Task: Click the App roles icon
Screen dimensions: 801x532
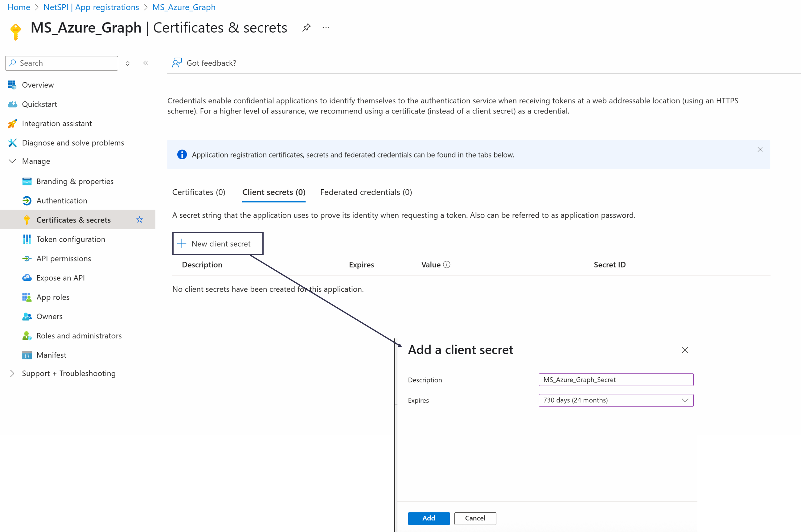Action: pyautogui.click(x=27, y=297)
